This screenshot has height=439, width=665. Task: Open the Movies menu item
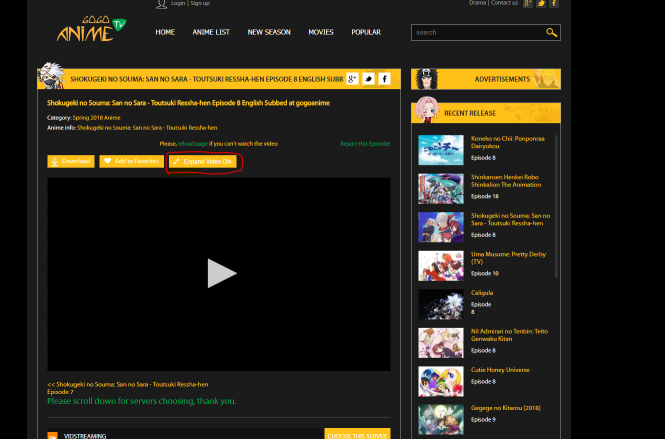(321, 32)
